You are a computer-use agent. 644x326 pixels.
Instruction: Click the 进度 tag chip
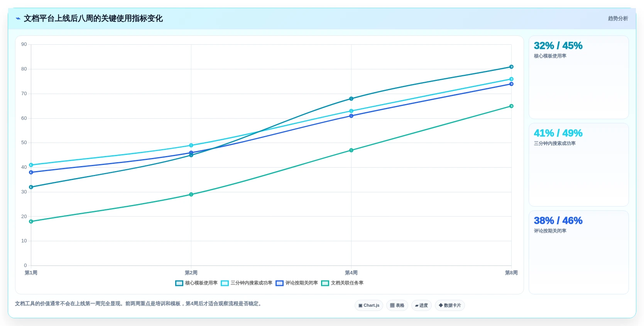(x=421, y=306)
